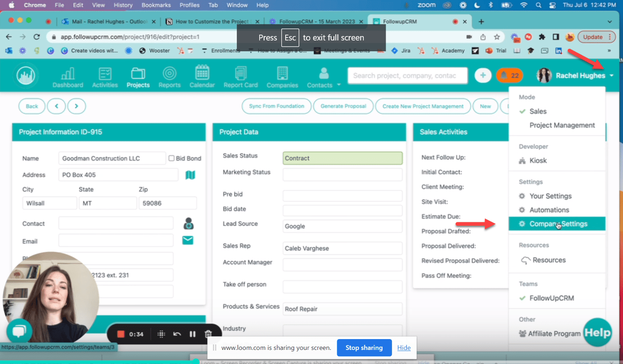Open the Dashboard icon in navigation
The height and width of the screenshot is (364, 623).
point(68,73)
